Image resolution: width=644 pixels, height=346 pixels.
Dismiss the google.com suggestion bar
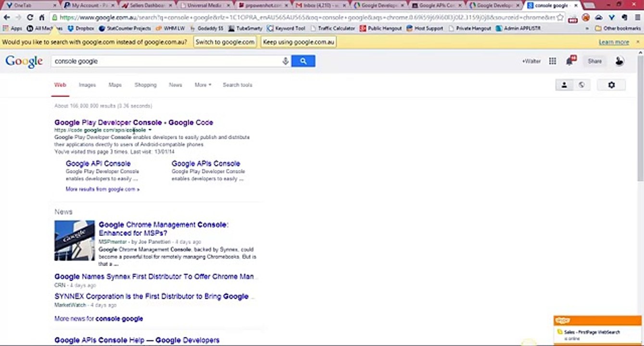(638, 42)
